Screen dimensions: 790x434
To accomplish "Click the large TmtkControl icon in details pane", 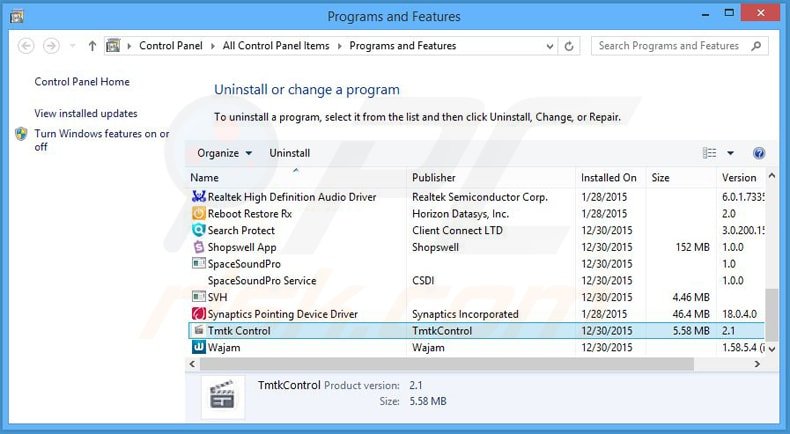I will [223, 396].
